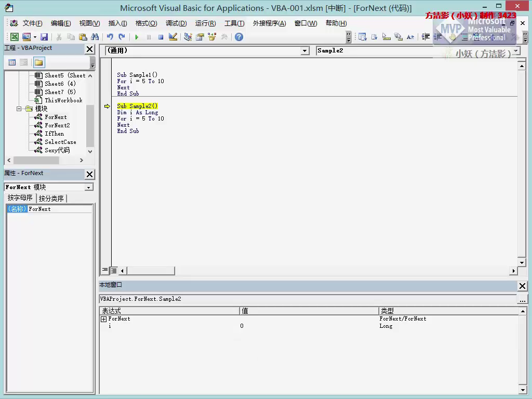This screenshot has width=532, height=399.
Task: Click code window scroll down arrow
Action: pyautogui.click(x=522, y=262)
